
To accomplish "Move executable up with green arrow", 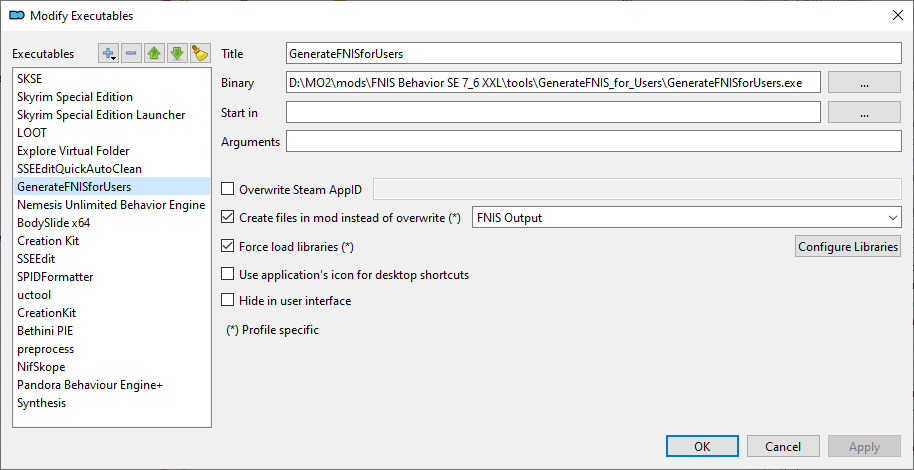I will click(154, 53).
